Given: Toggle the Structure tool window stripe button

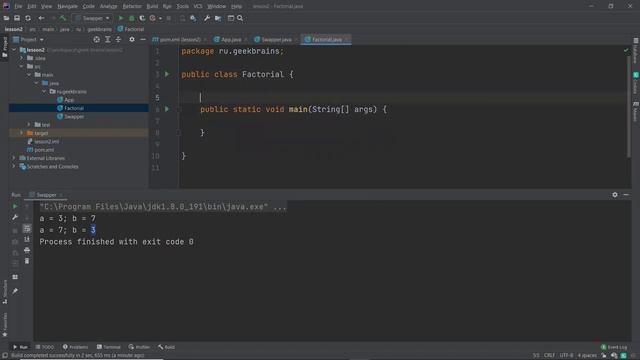Looking at the screenshot, I should click(x=4, y=292).
